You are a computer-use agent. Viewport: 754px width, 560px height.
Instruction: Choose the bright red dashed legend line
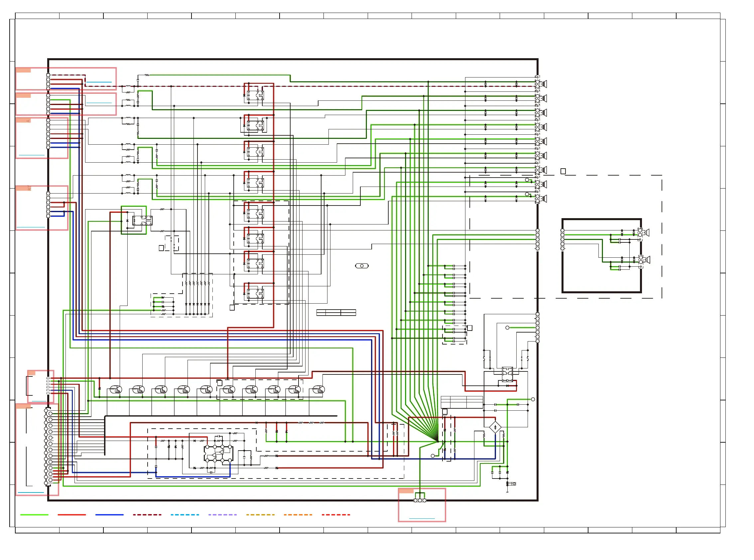(336, 514)
